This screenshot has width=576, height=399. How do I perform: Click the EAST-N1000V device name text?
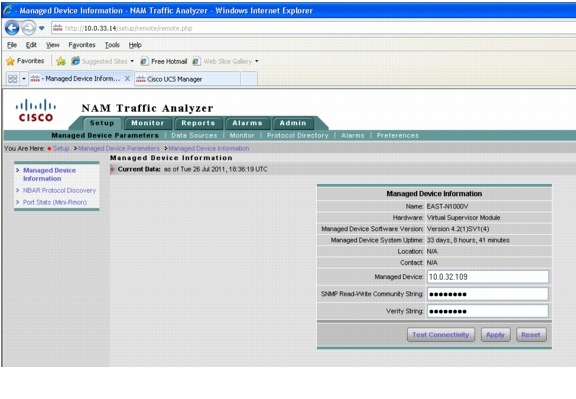[x=447, y=206]
